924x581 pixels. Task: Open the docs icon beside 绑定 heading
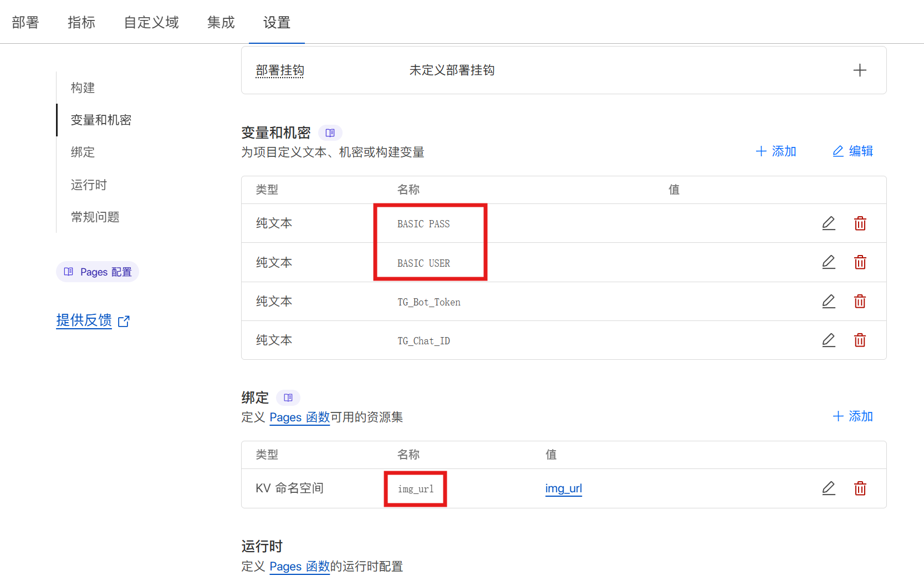point(288,397)
